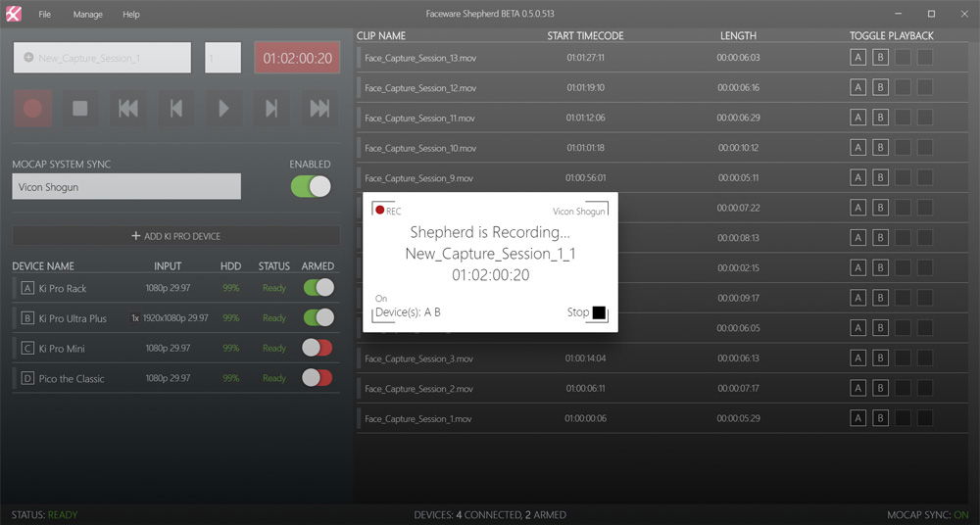Toggle playback B for Face_Capture_Session_12.mov
The image size is (980, 525).
[880, 87]
